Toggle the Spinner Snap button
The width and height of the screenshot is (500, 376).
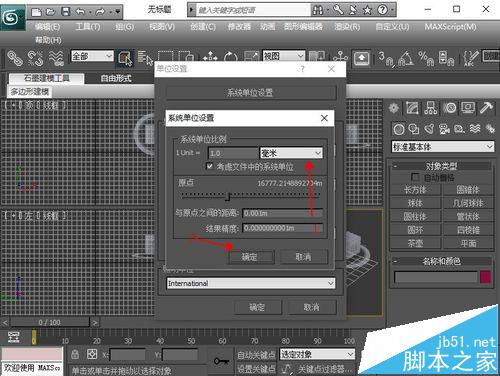pyautogui.click(x=446, y=58)
